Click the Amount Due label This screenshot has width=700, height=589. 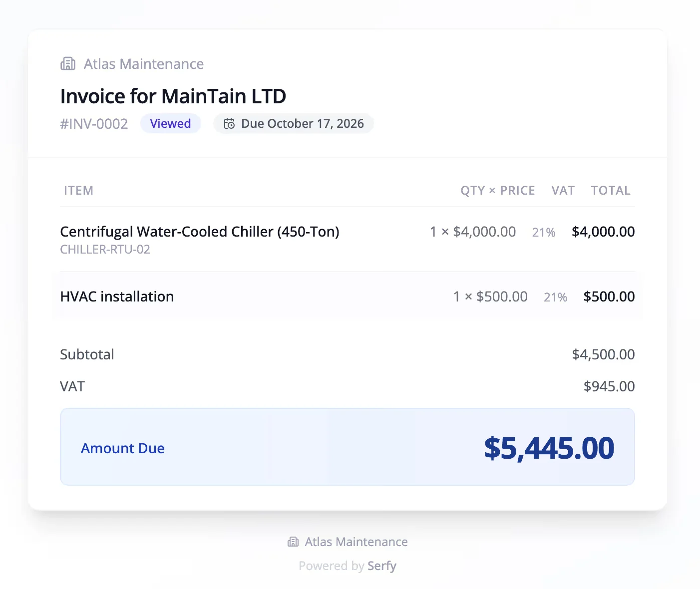coord(123,448)
